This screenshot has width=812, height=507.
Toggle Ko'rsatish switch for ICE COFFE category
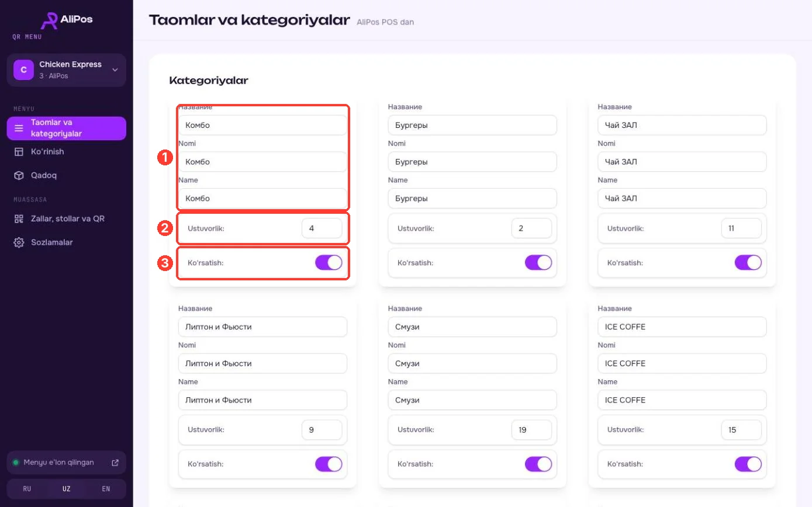coord(748,464)
